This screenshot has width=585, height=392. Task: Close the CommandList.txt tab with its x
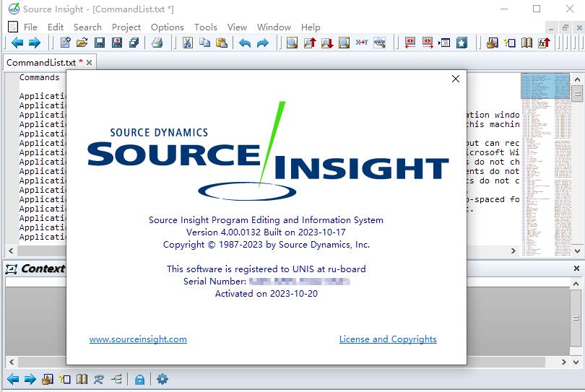pos(89,63)
